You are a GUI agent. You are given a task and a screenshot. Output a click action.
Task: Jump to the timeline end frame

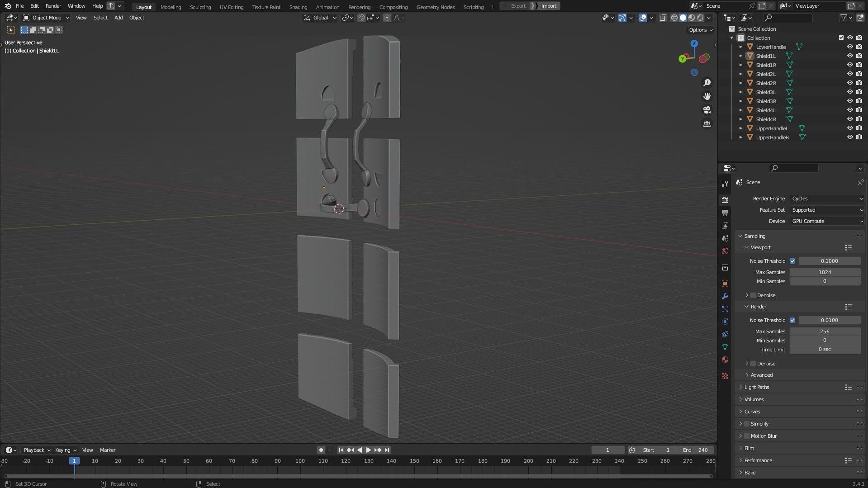click(387, 450)
